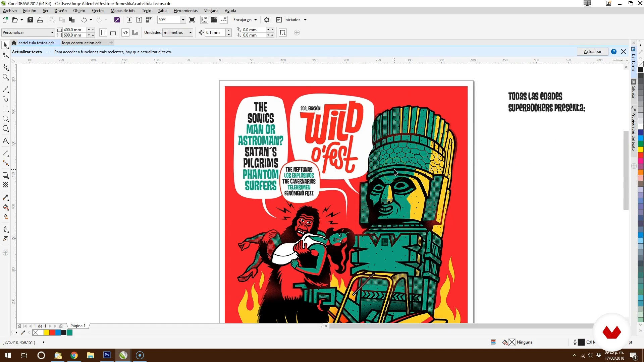Expand the Iniciador dropdown
The image size is (644, 362).
coord(305,20)
